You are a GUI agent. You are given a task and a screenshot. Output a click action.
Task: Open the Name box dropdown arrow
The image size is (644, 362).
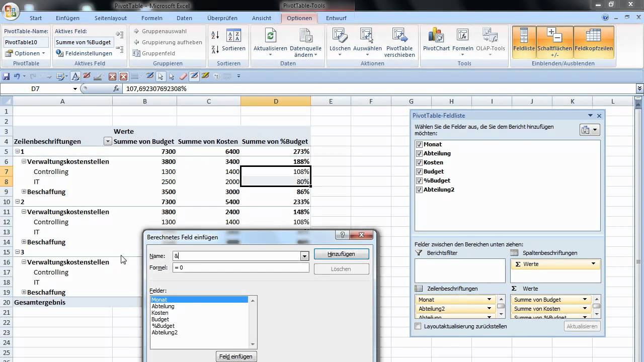click(75, 88)
